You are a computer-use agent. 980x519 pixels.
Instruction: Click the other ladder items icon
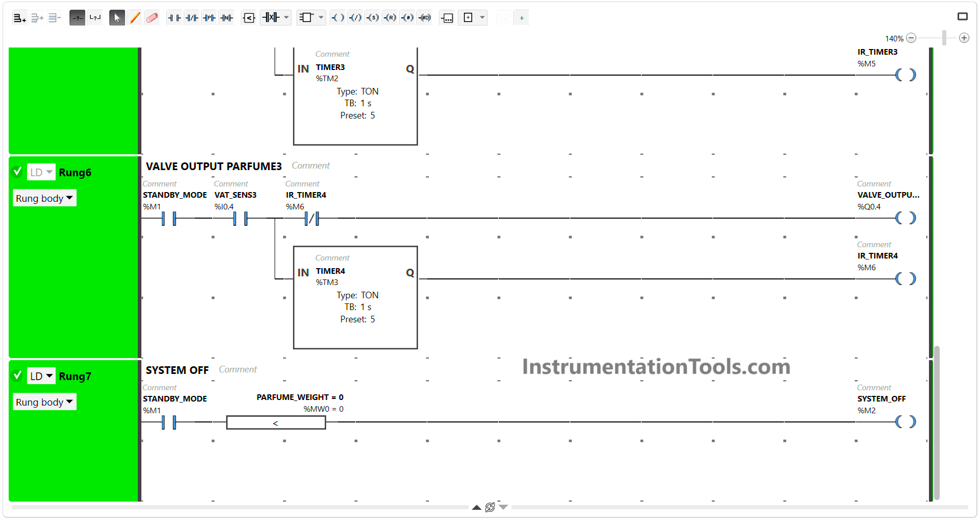(468, 18)
